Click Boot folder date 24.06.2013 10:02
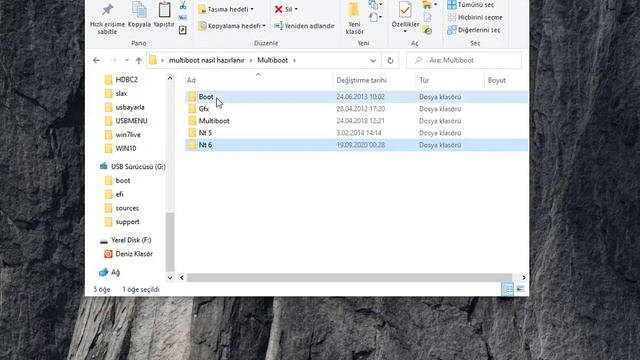The width and height of the screenshot is (640, 360). (360, 97)
